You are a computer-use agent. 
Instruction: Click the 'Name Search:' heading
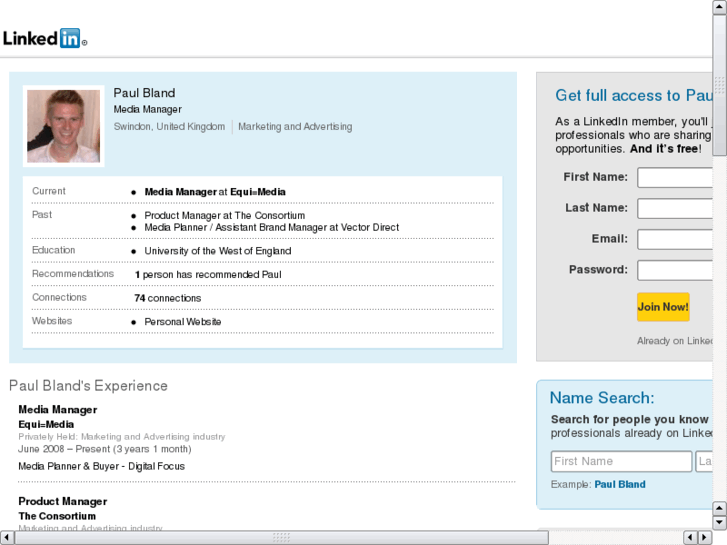tap(602, 398)
